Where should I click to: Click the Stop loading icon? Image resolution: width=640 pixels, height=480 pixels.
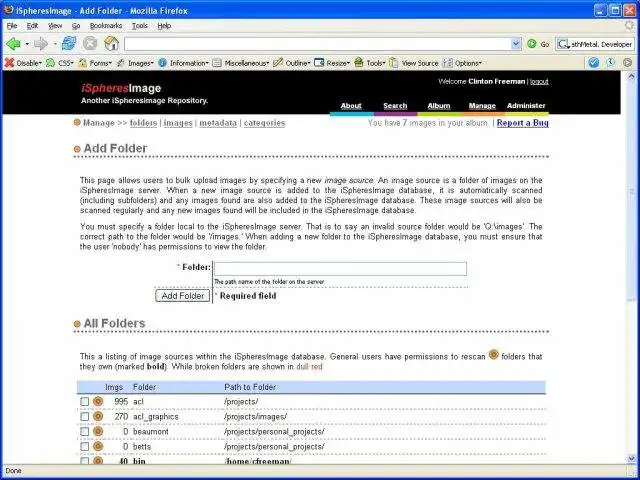90,43
